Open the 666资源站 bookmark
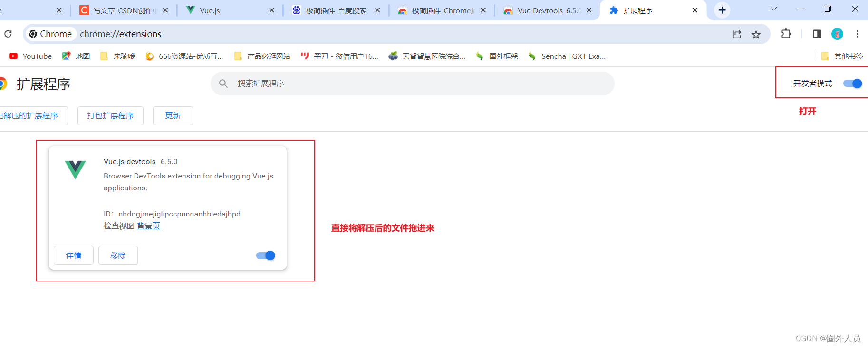 coord(184,56)
